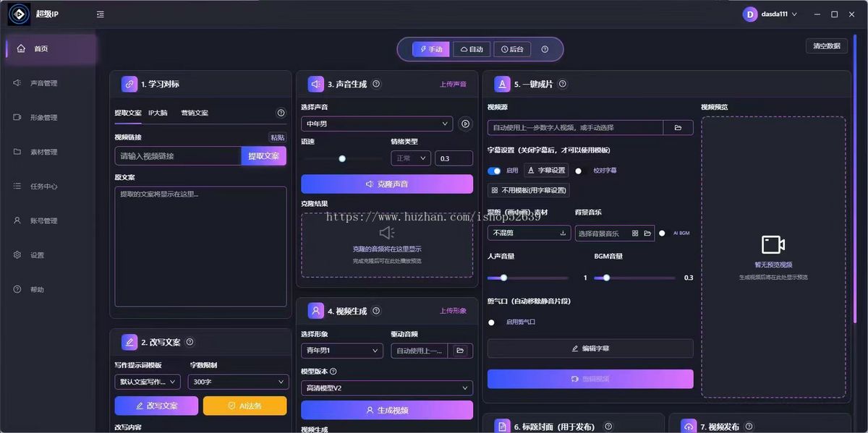Click inside the 原文案 text area
Image resolution: width=868 pixels, height=433 pixels.
point(200,246)
